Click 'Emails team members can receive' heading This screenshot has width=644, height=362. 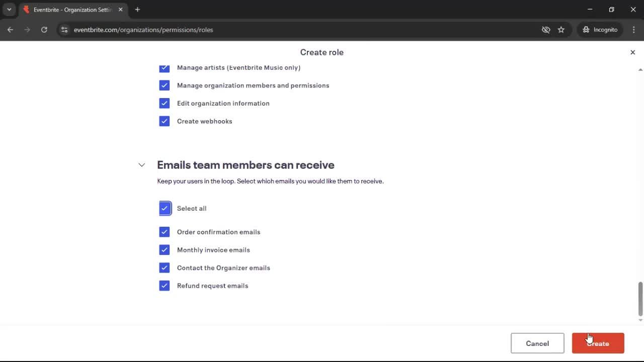click(246, 165)
